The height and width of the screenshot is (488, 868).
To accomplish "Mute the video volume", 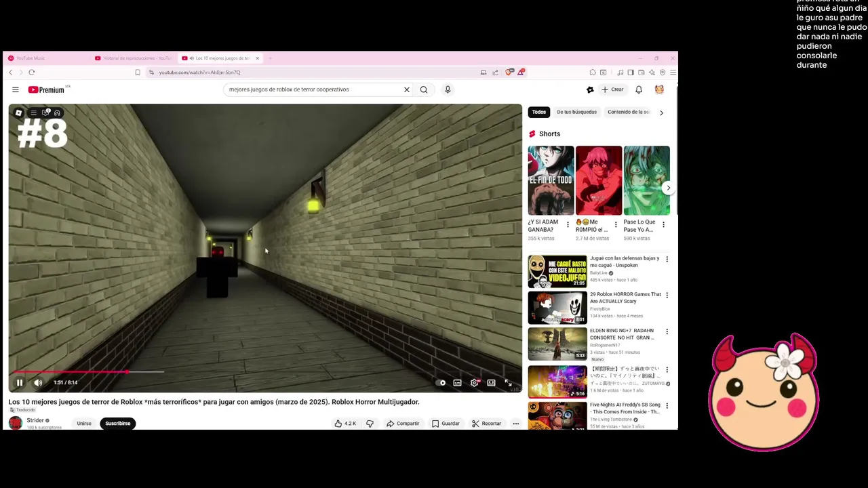I will pyautogui.click(x=38, y=383).
